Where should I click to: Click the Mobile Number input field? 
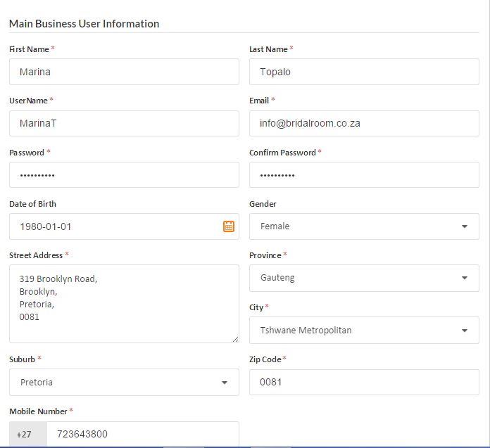[x=142, y=434]
